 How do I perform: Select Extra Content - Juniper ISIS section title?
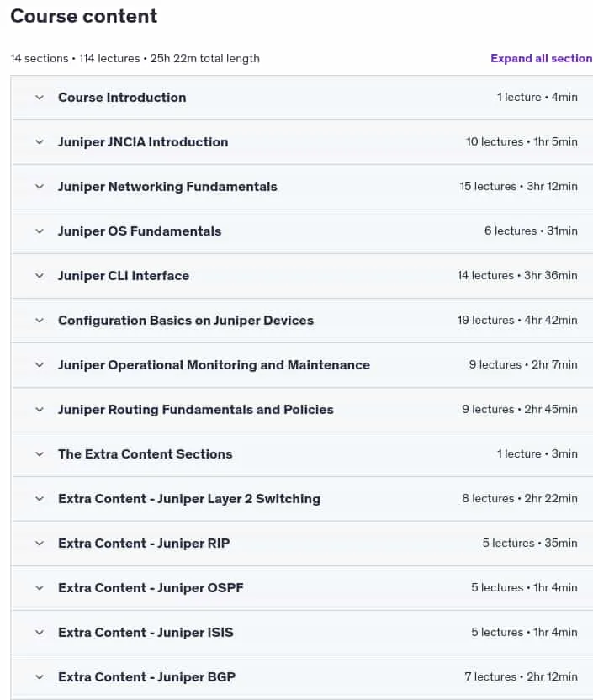[x=146, y=633]
